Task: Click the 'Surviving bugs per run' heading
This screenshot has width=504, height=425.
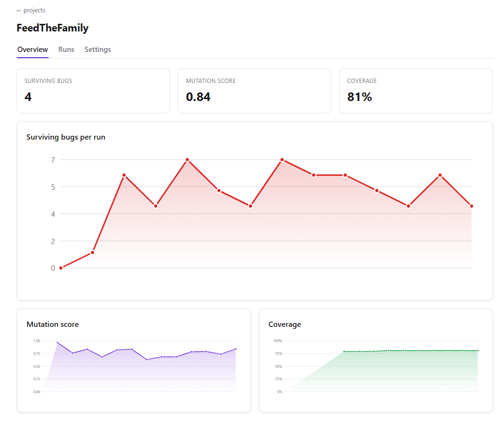Action: (66, 137)
